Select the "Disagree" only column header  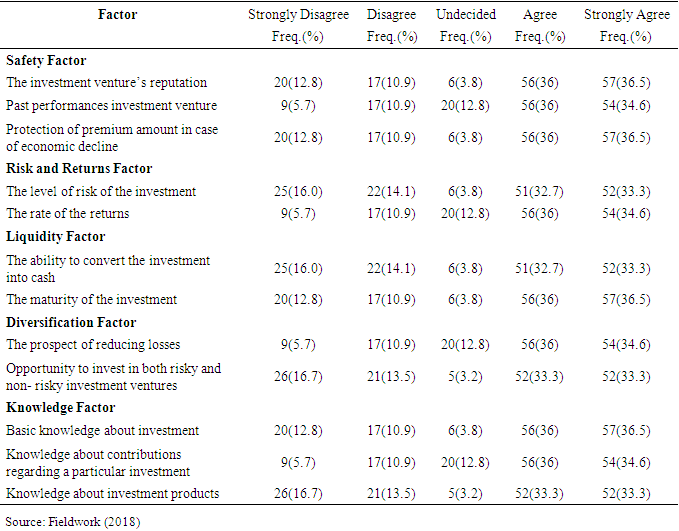pos(392,15)
